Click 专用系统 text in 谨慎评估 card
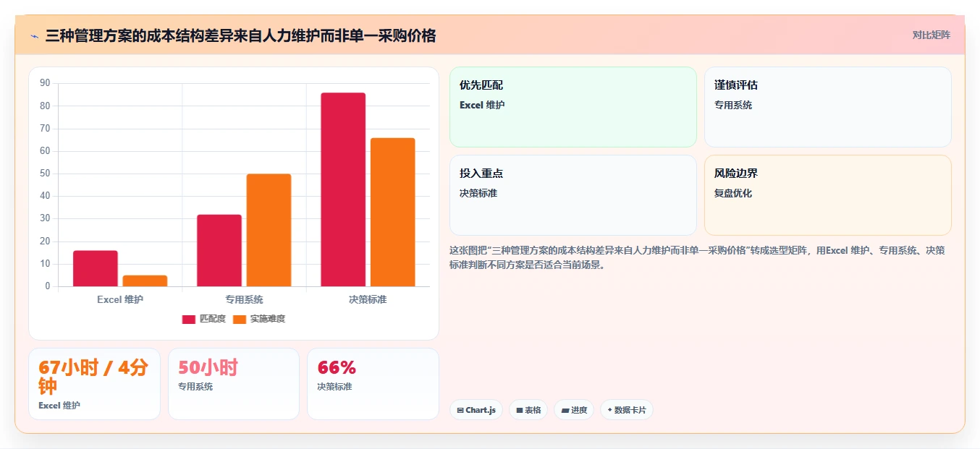The width and height of the screenshot is (980, 449). coord(733,105)
